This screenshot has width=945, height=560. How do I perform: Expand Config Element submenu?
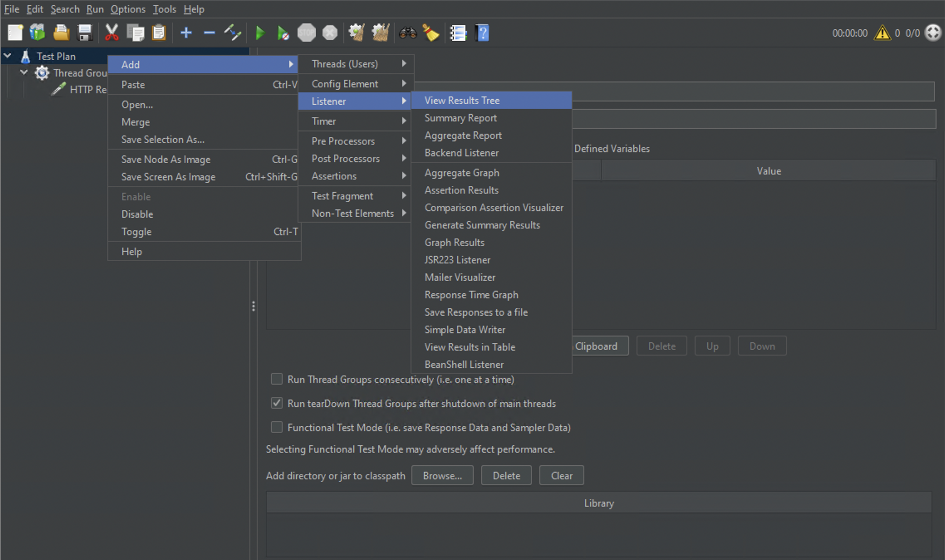(x=356, y=84)
